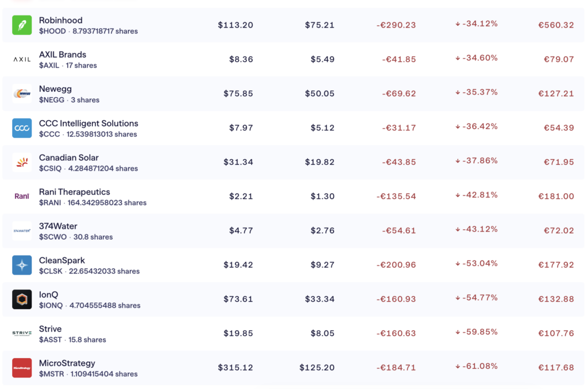
Task: Click Newegg's $75.85 average price
Action: point(238,94)
